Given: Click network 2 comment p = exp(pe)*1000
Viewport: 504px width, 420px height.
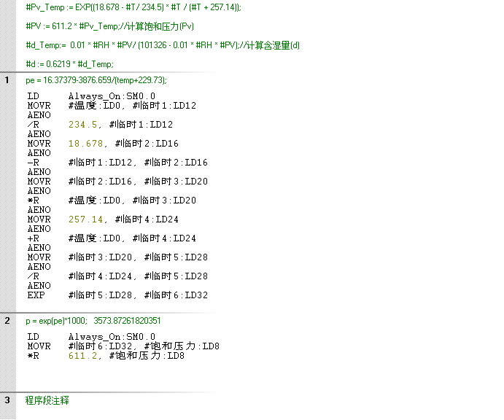Looking at the screenshot, I should click(93, 321).
